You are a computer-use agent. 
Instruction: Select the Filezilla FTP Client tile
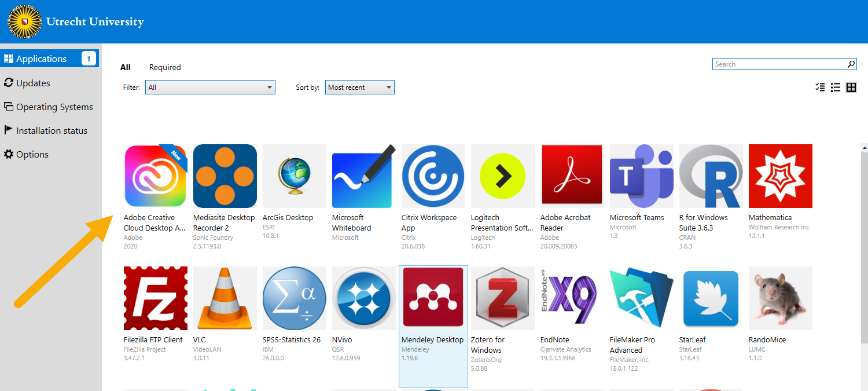[155, 298]
